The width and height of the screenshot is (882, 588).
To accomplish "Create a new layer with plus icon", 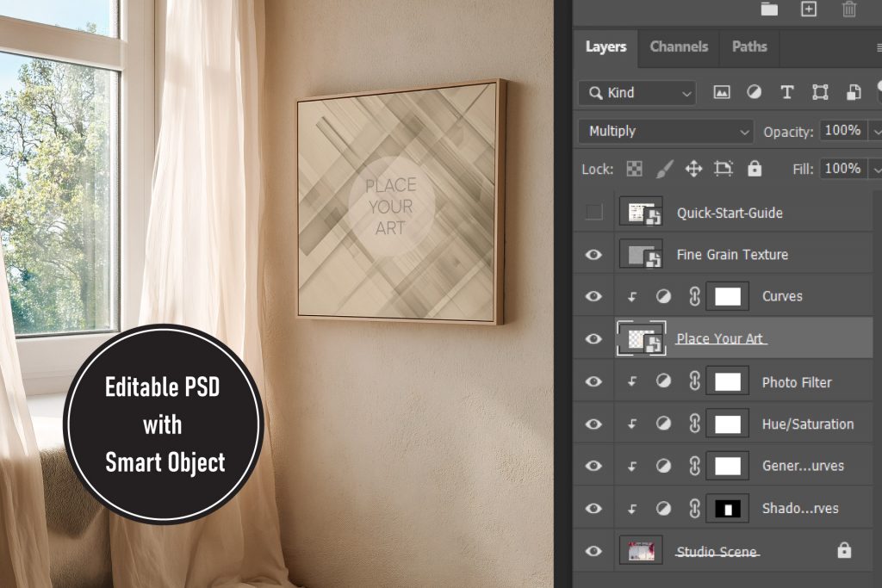I will coord(809,9).
